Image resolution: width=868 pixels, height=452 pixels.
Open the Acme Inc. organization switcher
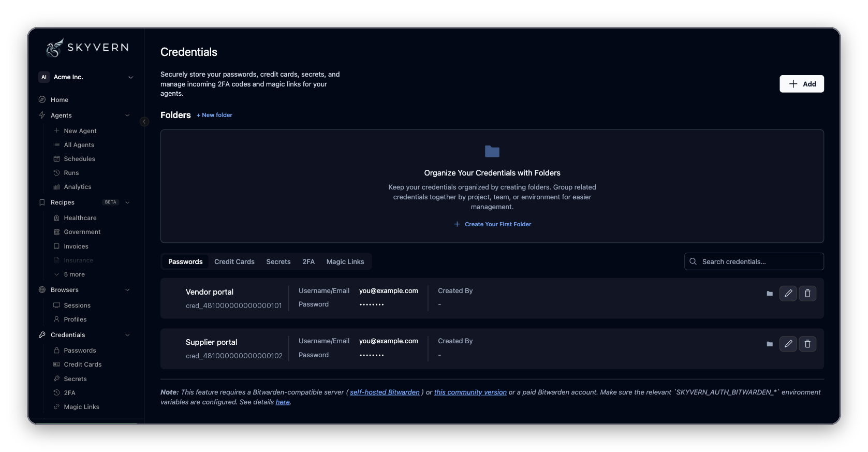pos(86,77)
